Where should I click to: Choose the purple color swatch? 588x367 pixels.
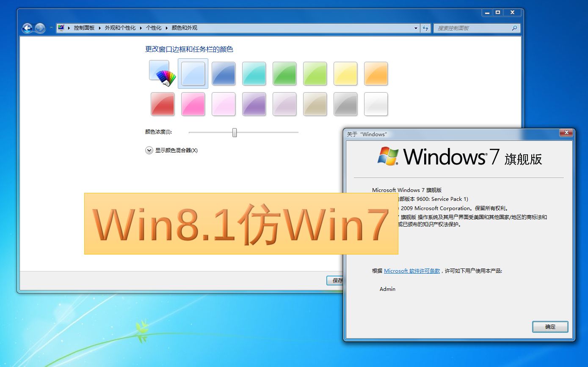click(254, 104)
